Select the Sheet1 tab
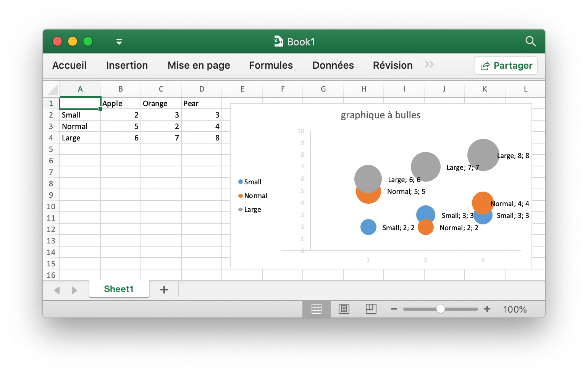 pyautogui.click(x=119, y=289)
